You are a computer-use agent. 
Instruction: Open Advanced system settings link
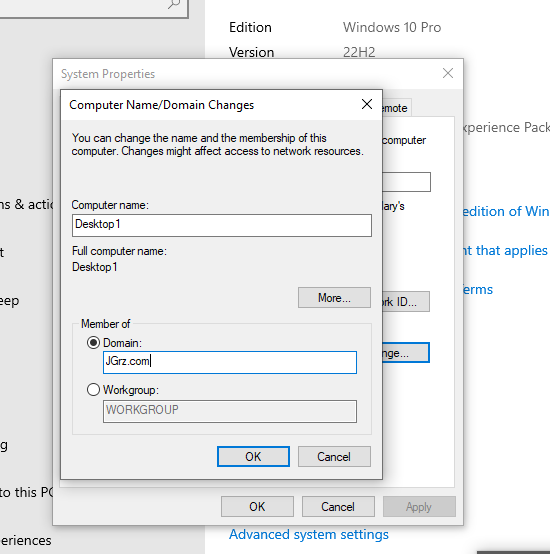(x=309, y=534)
